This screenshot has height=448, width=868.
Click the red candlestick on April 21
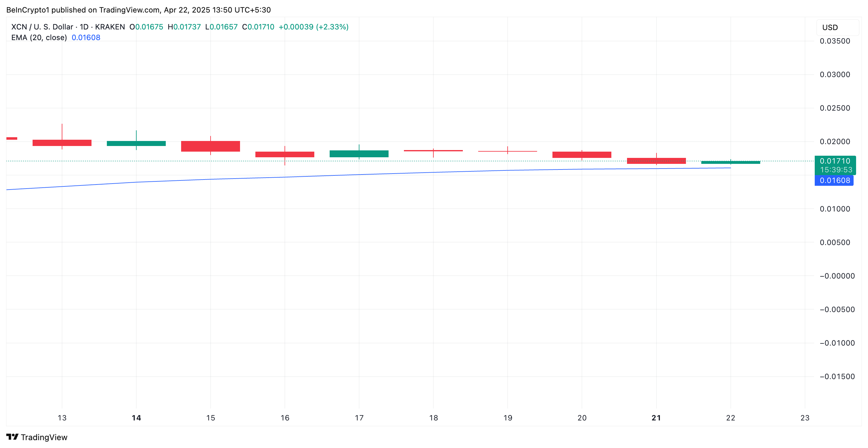pyautogui.click(x=656, y=161)
